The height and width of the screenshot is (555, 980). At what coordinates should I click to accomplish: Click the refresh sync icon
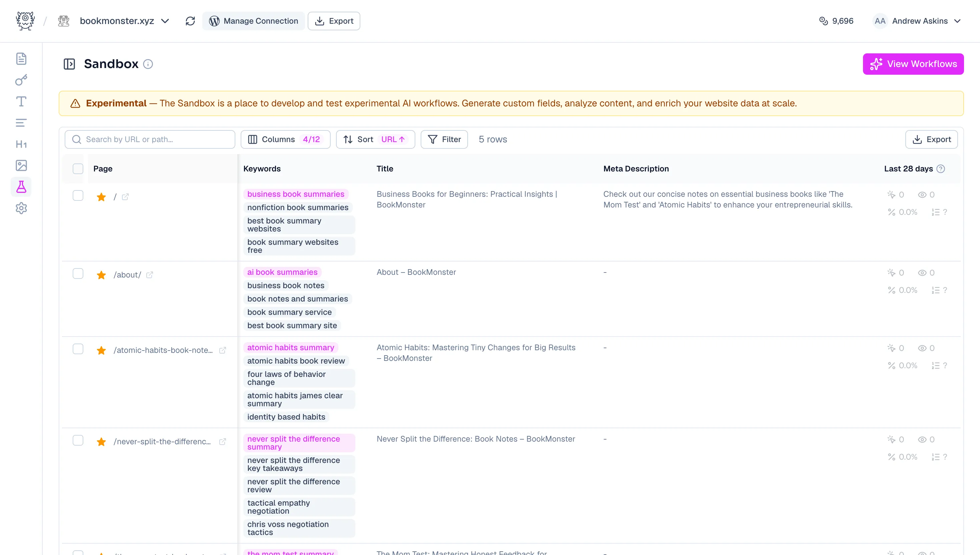(x=190, y=21)
